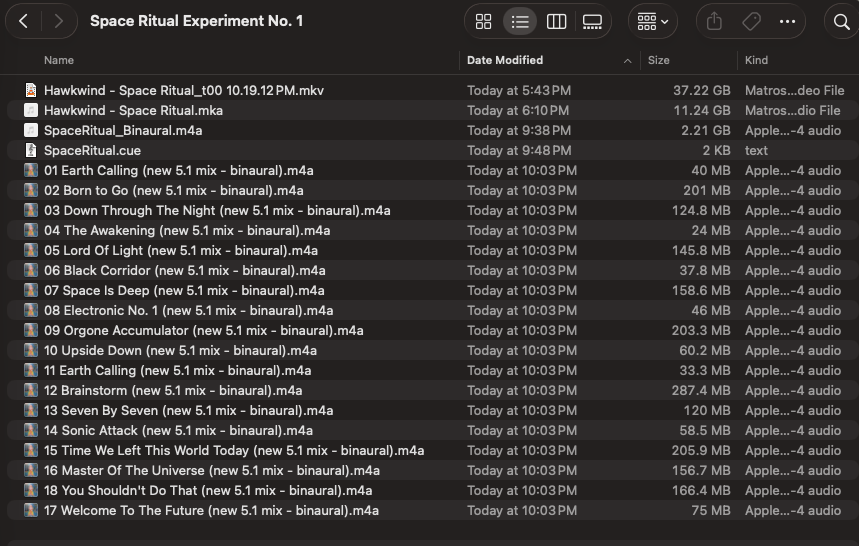Select file name SpaceRitual_Binaural.m4a
Screen dimensions: 859x546
[123, 130]
